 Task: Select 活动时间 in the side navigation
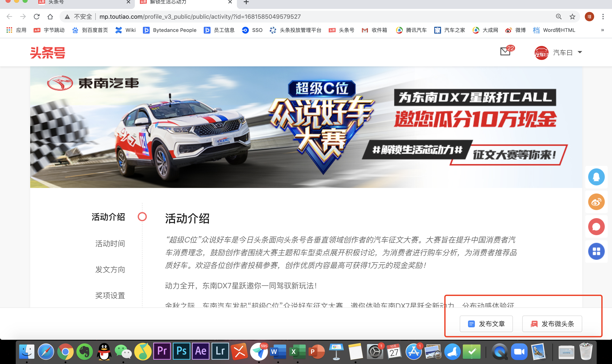coord(110,244)
